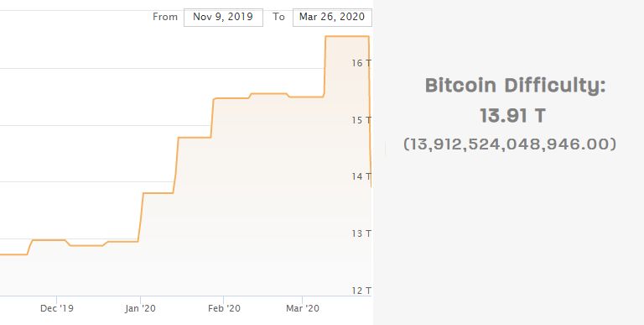Click the From date field Nov 9, 2019
This screenshot has width=644, height=325.
(x=223, y=18)
